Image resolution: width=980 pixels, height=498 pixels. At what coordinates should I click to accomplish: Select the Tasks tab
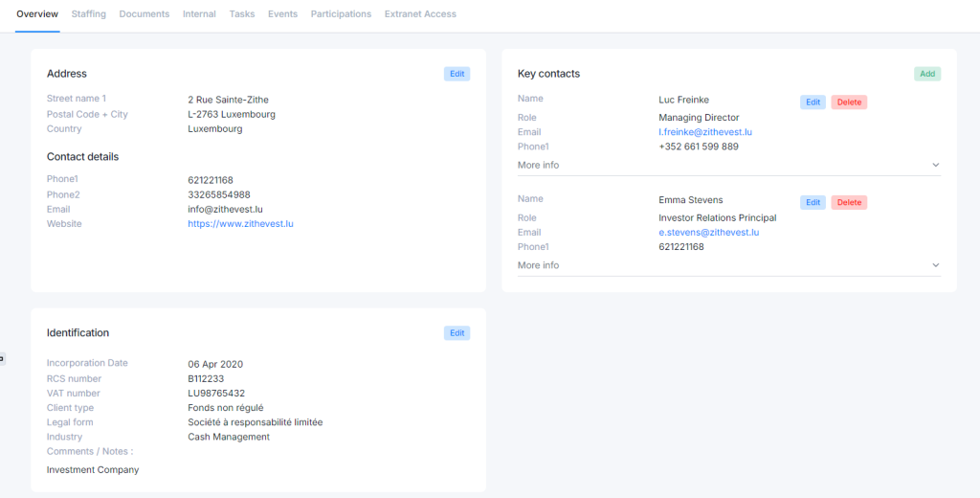[242, 14]
